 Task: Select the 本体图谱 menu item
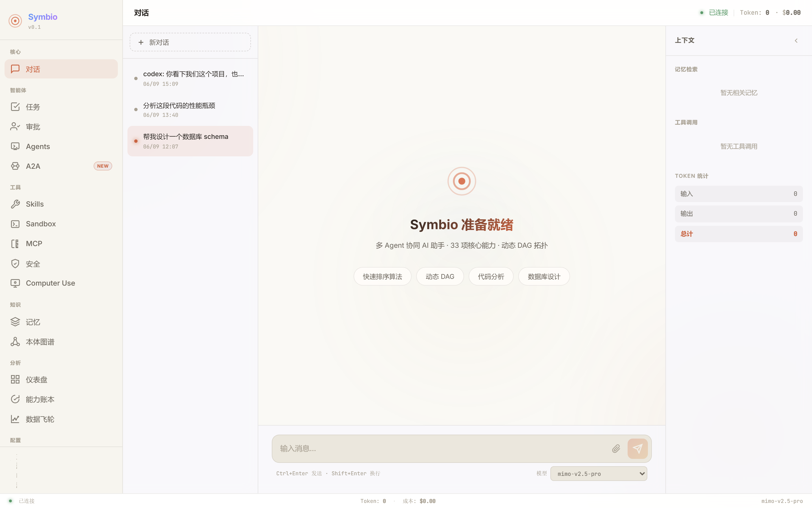[61, 342]
